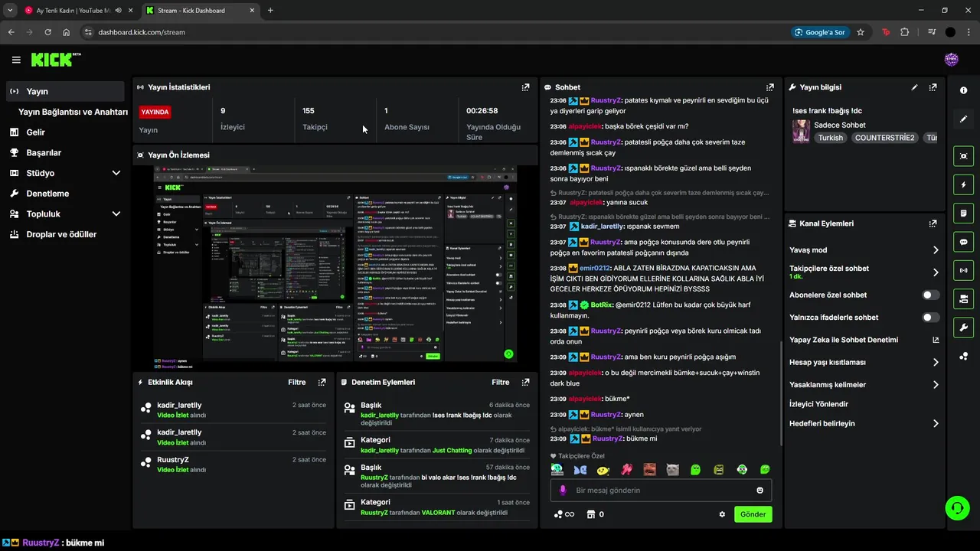The height and width of the screenshot is (551, 980).
Task: Toggle the wrench stream info icon in sidebar
Action: click(x=963, y=328)
